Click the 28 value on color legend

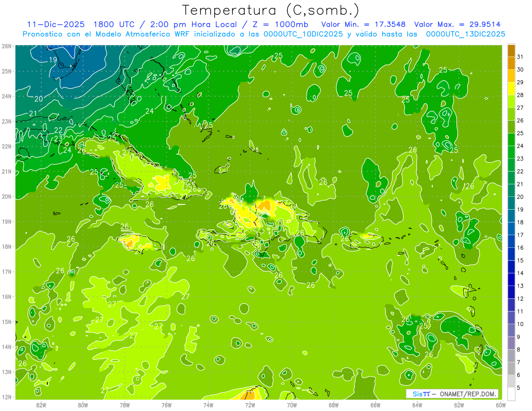click(x=520, y=95)
